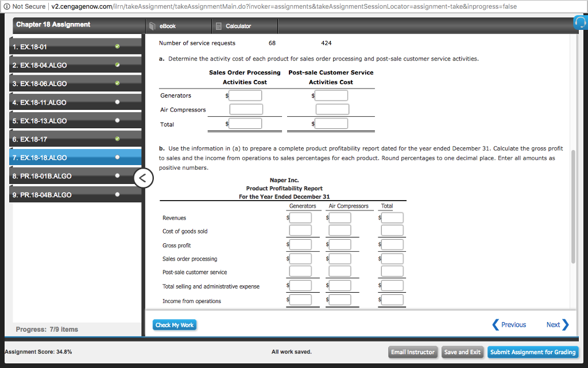588x368 pixels.
Task: Click the Previous chevron arrow icon
Action: (496, 324)
